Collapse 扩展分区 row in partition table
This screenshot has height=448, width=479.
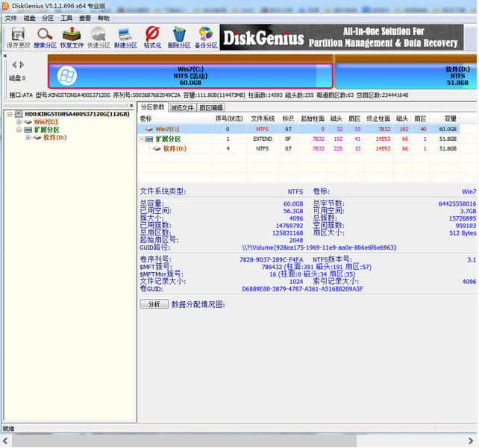click(x=142, y=139)
